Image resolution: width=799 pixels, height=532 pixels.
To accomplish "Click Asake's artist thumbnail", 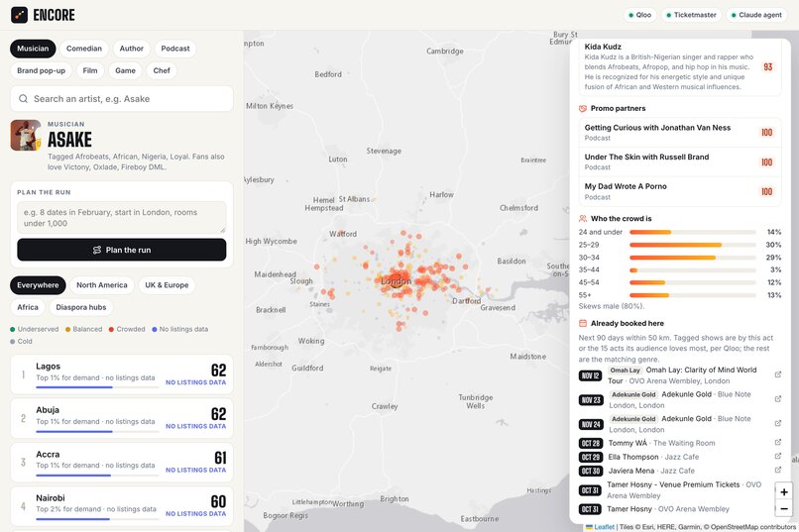I will click(26, 136).
